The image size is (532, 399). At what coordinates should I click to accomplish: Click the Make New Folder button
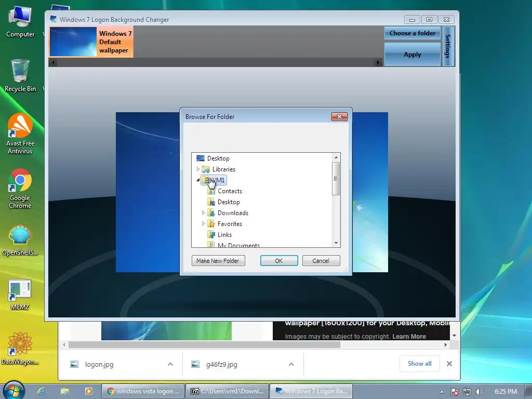[x=218, y=261]
